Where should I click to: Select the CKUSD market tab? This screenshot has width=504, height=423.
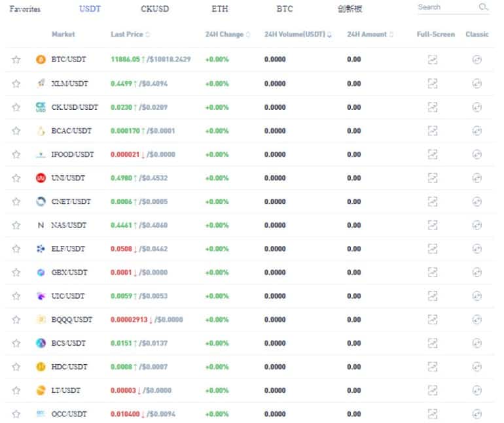pos(154,8)
